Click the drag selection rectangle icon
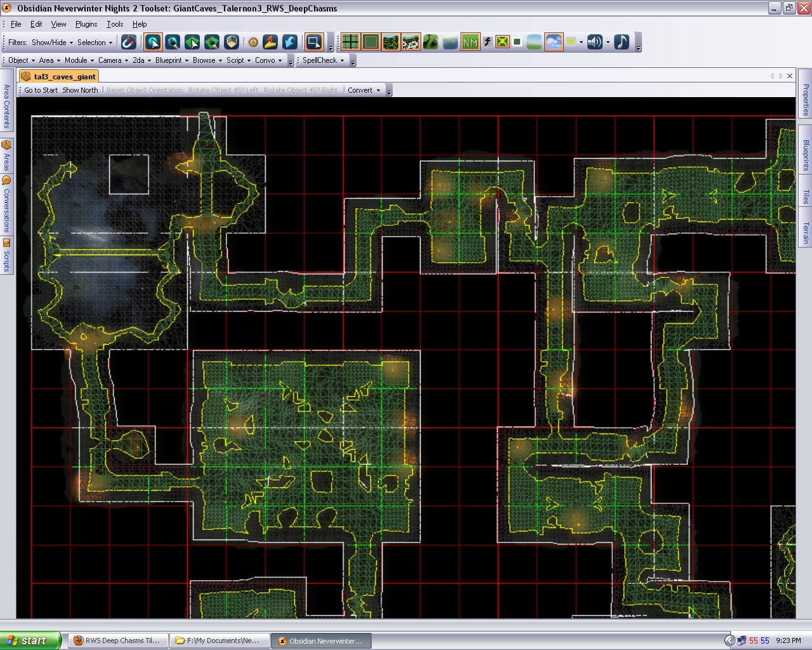 coord(313,43)
